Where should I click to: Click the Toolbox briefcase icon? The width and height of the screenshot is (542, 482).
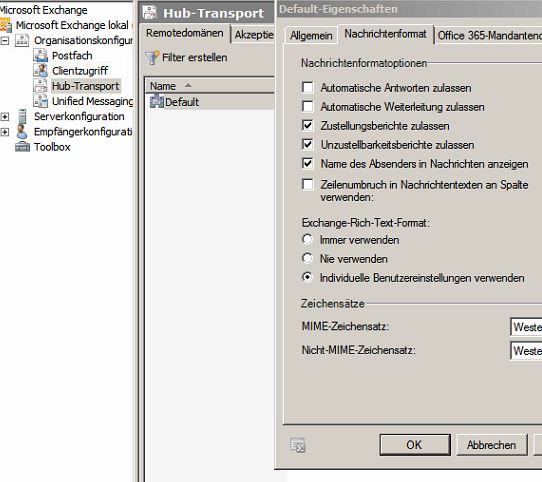click(22, 147)
